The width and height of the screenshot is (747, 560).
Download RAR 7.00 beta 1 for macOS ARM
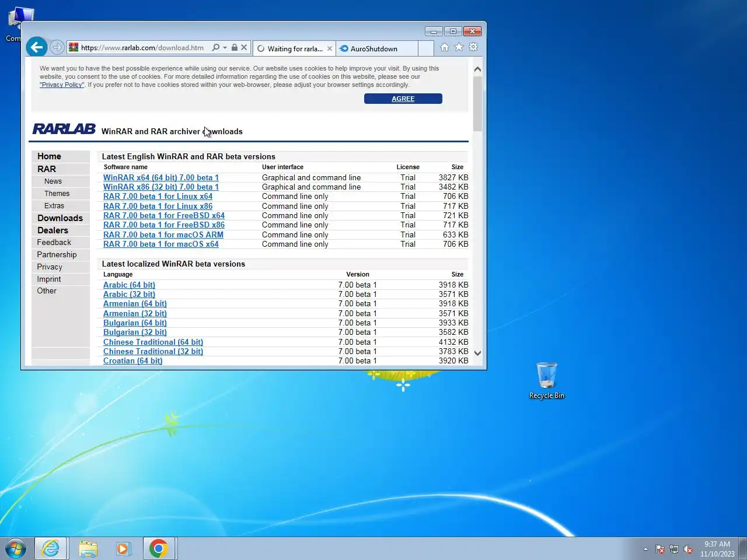click(163, 235)
